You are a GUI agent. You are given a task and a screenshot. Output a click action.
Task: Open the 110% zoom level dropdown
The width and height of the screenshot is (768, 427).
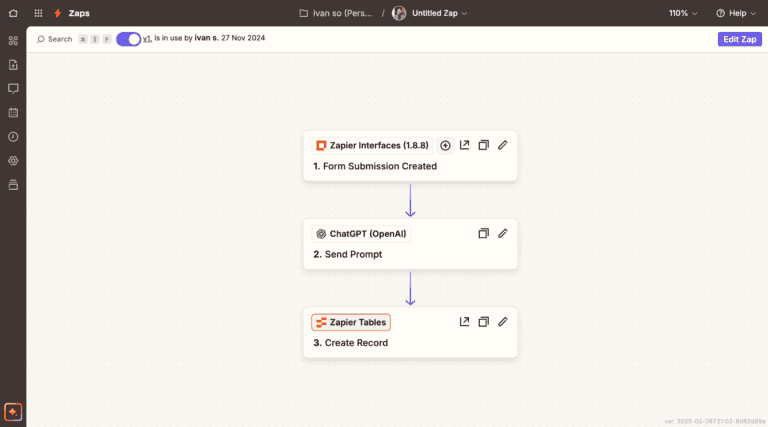[x=683, y=13]
